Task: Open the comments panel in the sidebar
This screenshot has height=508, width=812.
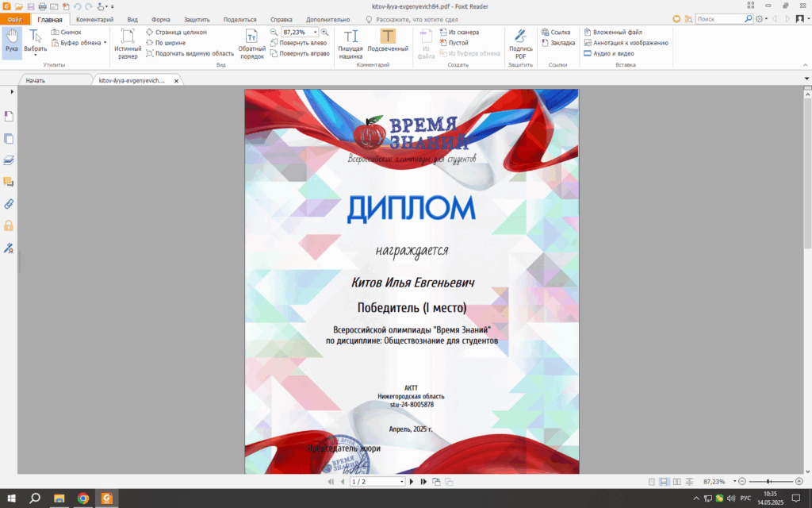Action: click(9, 182)
